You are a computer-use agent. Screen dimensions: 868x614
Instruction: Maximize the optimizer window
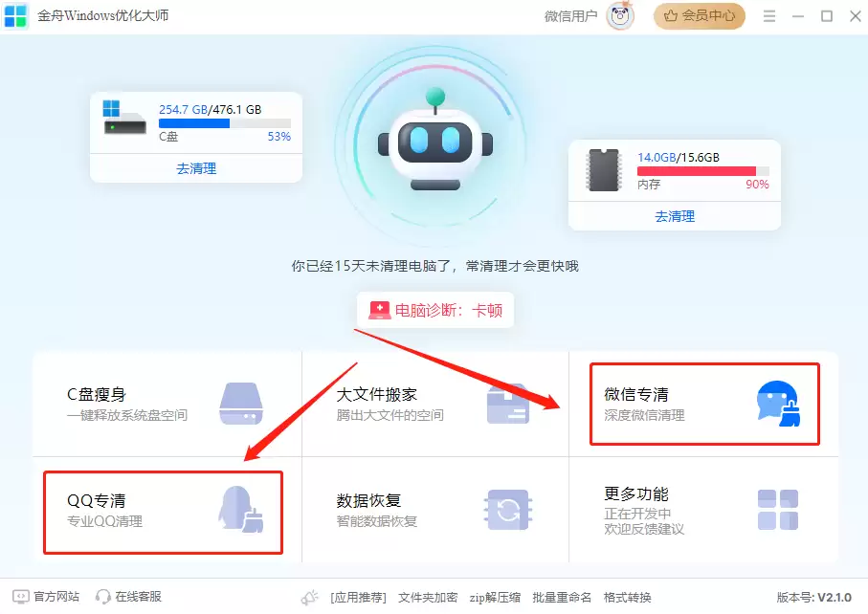pos(827,16)
